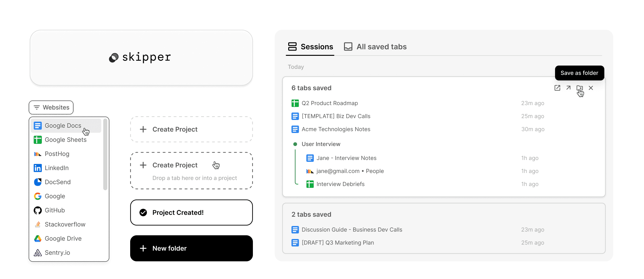This screenshot has width=644, height=279.
Task: Click the arrow restore-session icon
Action: 568,88
